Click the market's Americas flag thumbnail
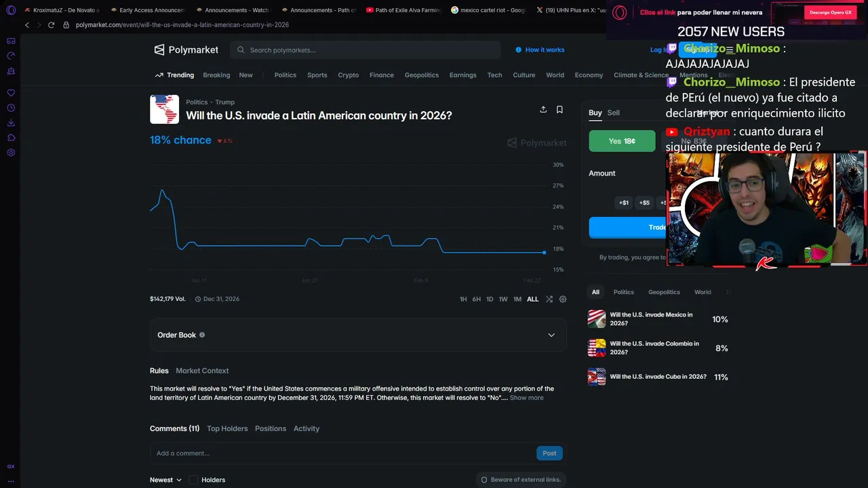Image resolution: width=868 pixels, height=488 pixels. [164, 109]
